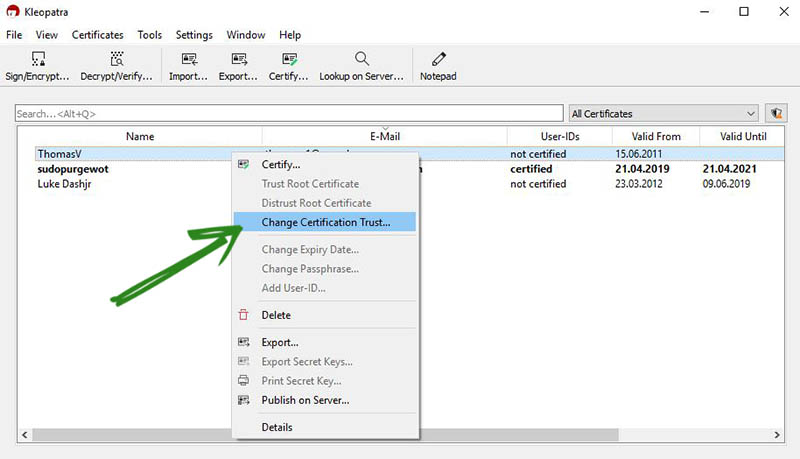Expand the All Certificates dropdown

[x=663, y=113]
